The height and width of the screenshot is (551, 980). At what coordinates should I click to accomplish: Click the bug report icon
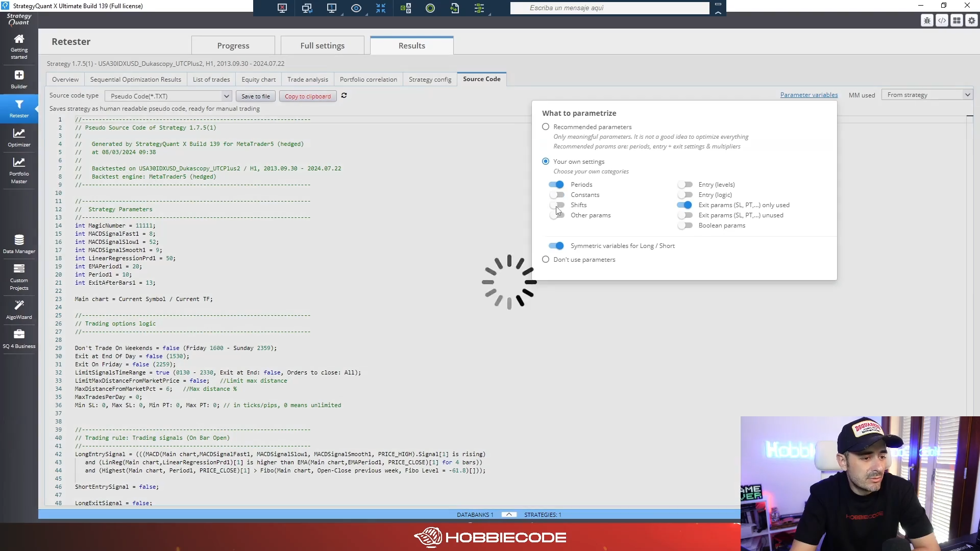927,20
